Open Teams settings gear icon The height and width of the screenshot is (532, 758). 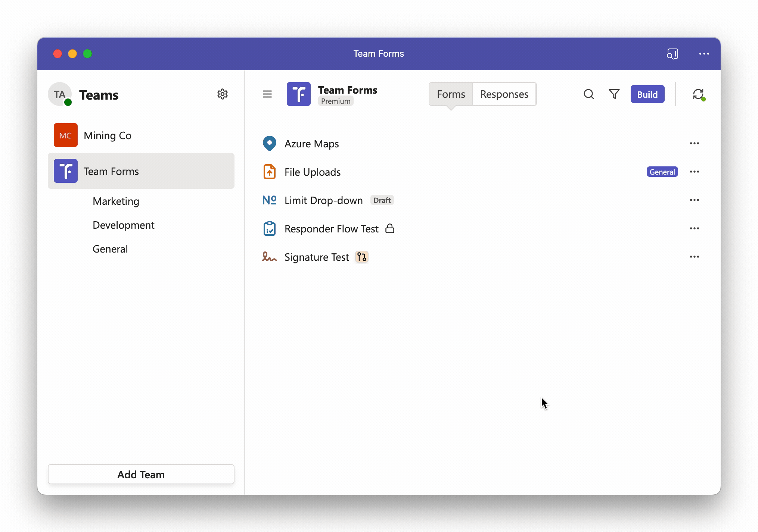coord(223,94)
